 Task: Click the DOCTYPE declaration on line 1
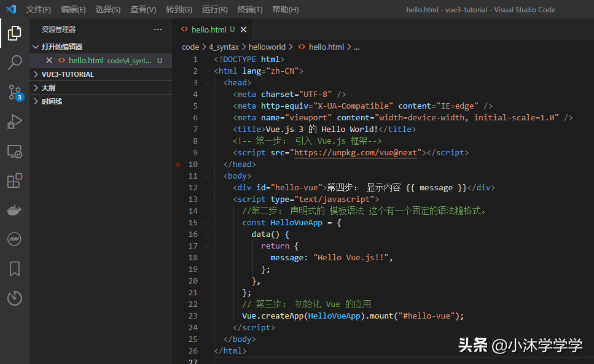click(x=249, y=60)
